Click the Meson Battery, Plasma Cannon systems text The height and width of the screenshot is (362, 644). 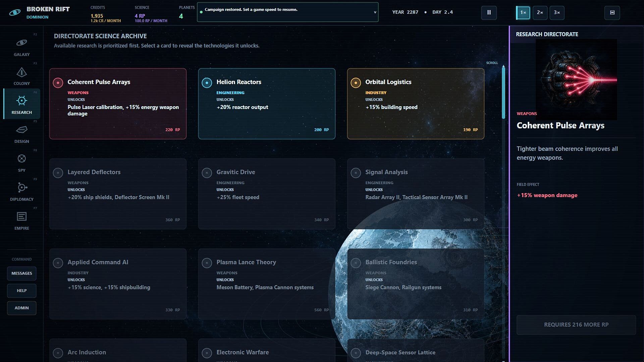tap(265, 287)
